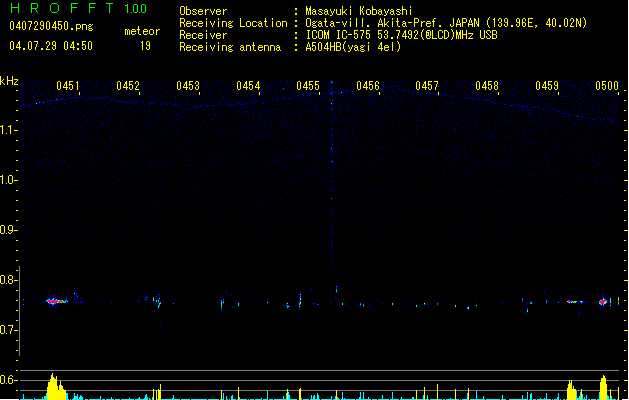Click the 0455 time marker
This screenshot has width=629, height=400.
308,86
